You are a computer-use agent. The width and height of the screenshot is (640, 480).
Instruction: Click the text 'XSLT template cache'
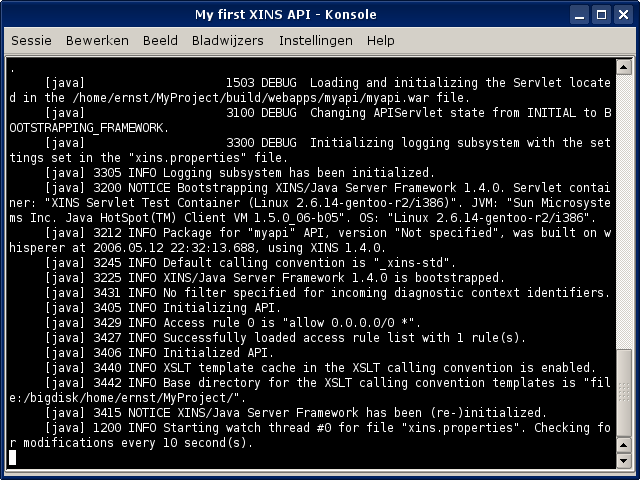[x=229, y=368]
